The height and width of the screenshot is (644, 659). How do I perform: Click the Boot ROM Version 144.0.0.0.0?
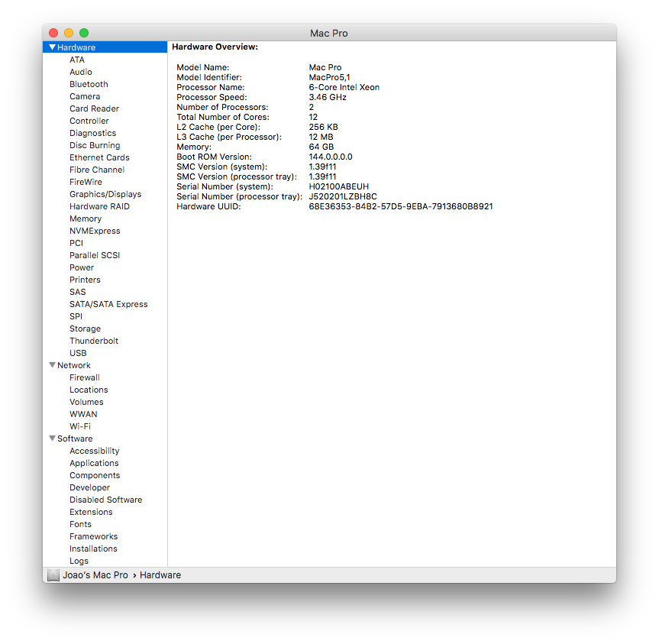[x=331, y=157]
